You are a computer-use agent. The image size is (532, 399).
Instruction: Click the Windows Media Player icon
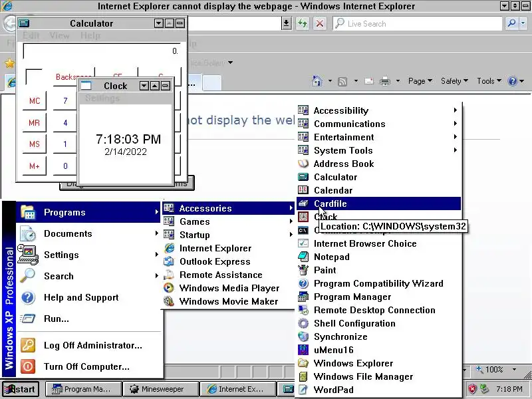(x=169, y=288)
